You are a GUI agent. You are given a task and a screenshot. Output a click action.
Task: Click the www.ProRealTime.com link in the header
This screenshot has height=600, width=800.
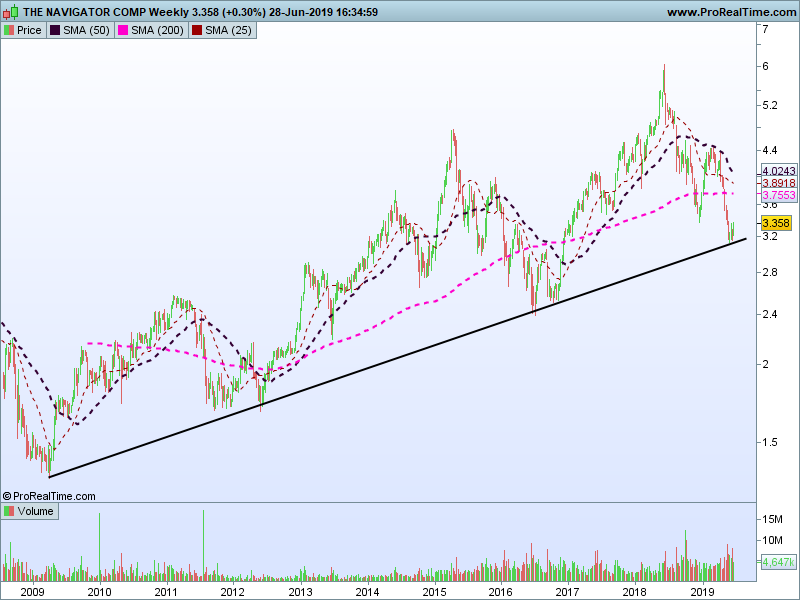(732, 12)
